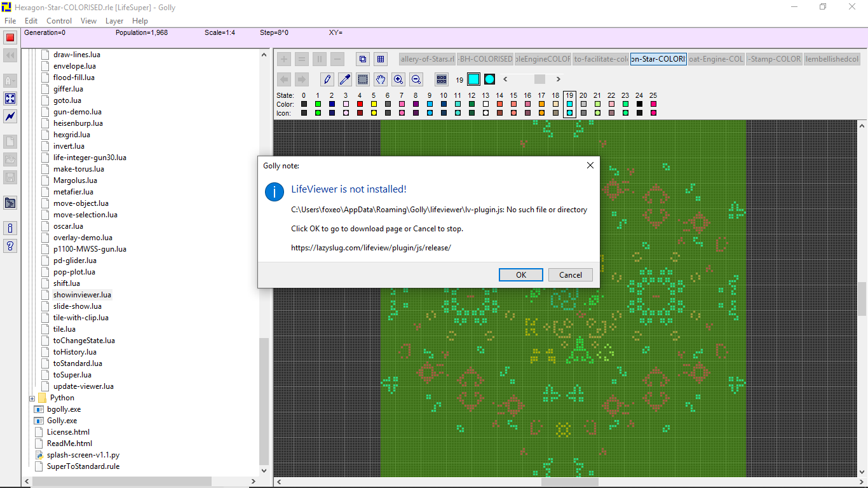Select the rectangular Select tool
The image size is (868, 488).
coord(363,79)
